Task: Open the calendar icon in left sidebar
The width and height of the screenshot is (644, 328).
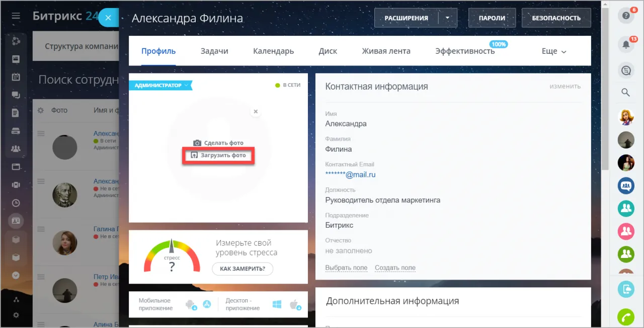Action: (16, 77)
